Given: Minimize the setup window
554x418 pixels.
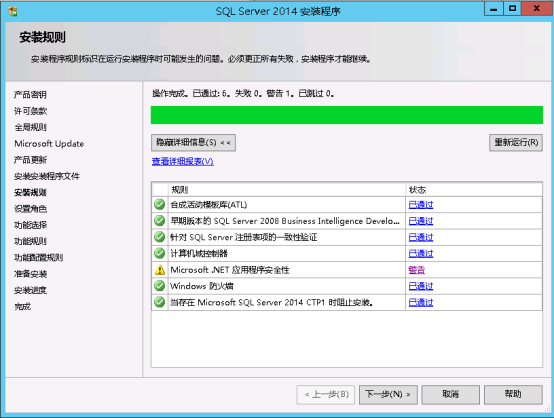Looking at the screenshot, I should (x=494, y=8).
